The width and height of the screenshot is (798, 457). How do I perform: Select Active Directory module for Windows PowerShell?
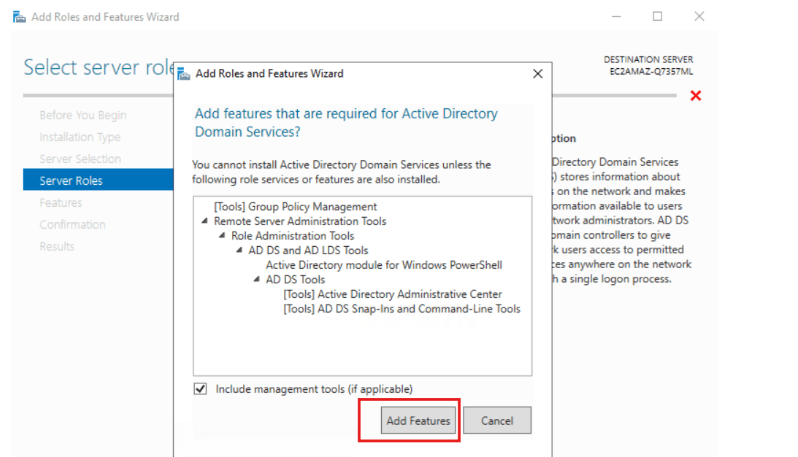tap(384, 265)
